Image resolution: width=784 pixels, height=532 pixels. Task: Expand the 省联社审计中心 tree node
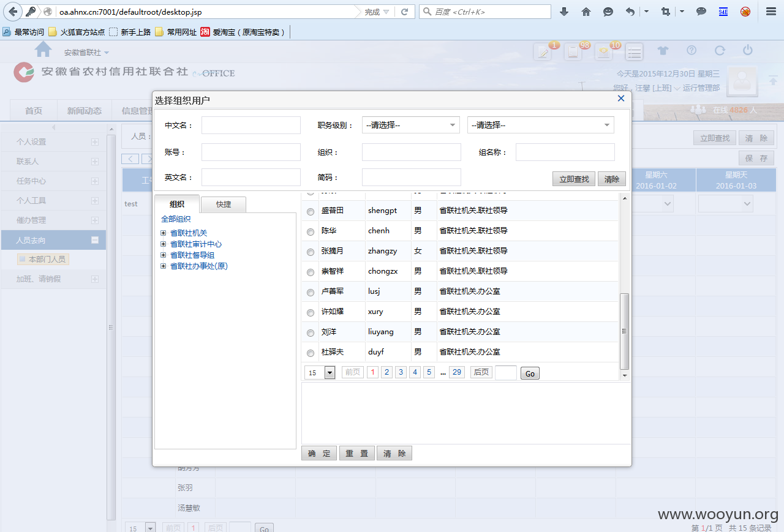pyautogui.click(x=163, y=244)
